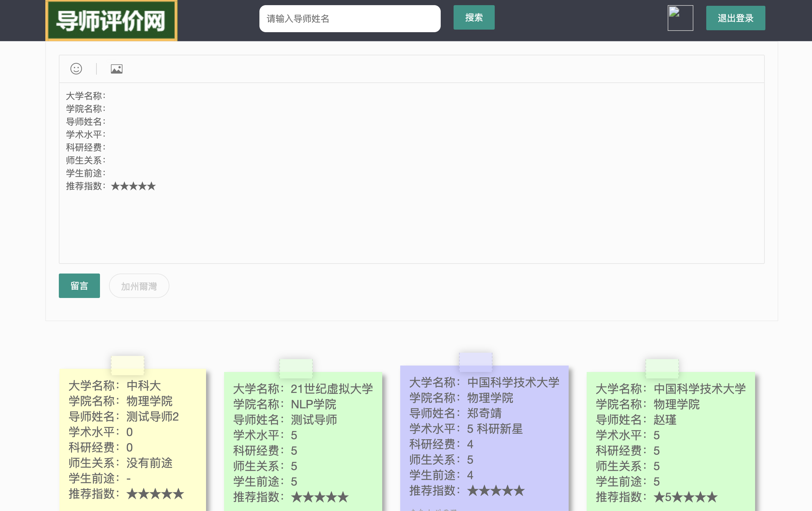Viewport: 812px width, 511px height.
Task: Click the user avatar image
Action: (x=680, y=18)
